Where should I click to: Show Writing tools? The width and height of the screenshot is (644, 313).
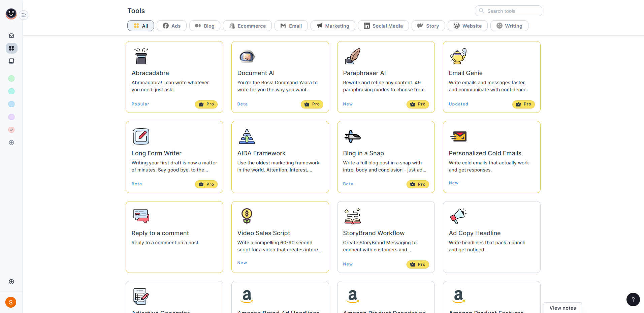(x=509, y=26)
